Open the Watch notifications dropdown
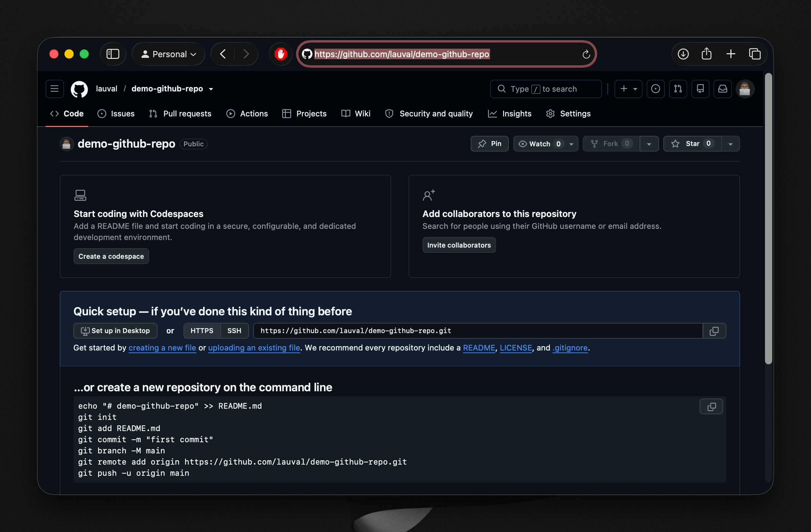 tap(546, 144)
